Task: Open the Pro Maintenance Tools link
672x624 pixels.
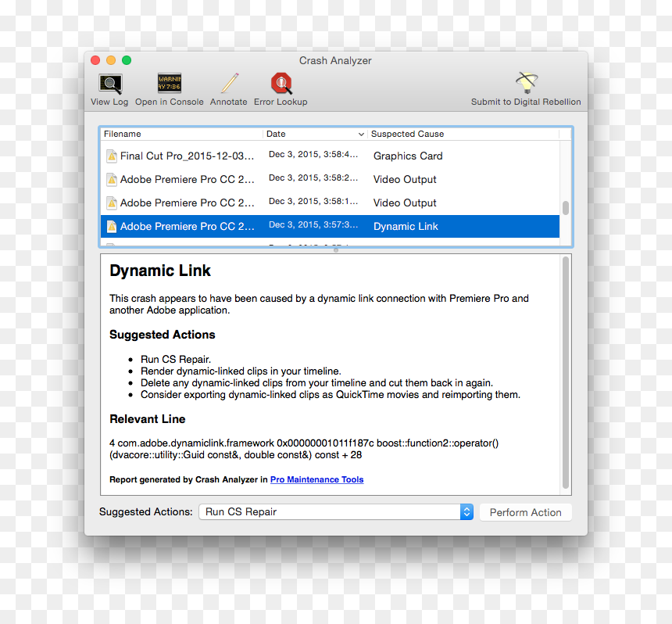Action: 316,479
